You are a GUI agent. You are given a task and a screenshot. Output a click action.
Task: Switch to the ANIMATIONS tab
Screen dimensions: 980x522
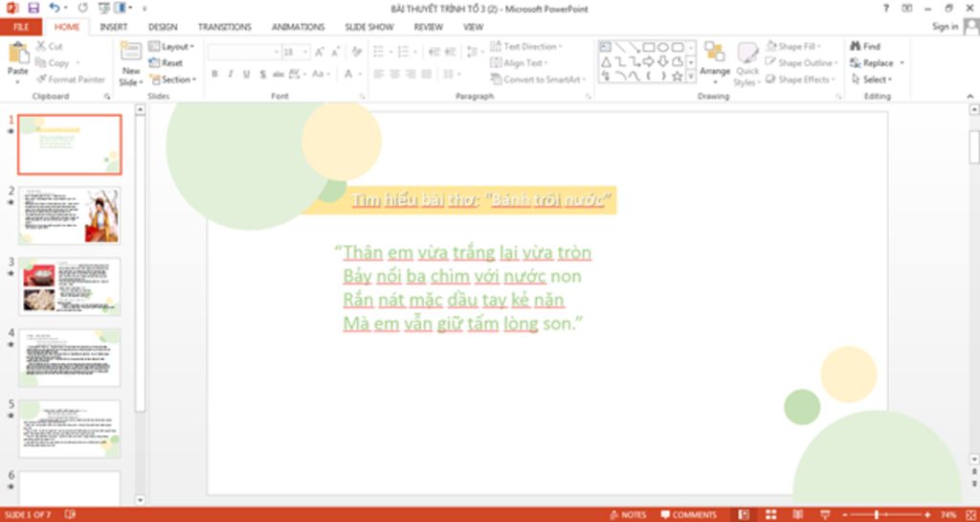299,27
